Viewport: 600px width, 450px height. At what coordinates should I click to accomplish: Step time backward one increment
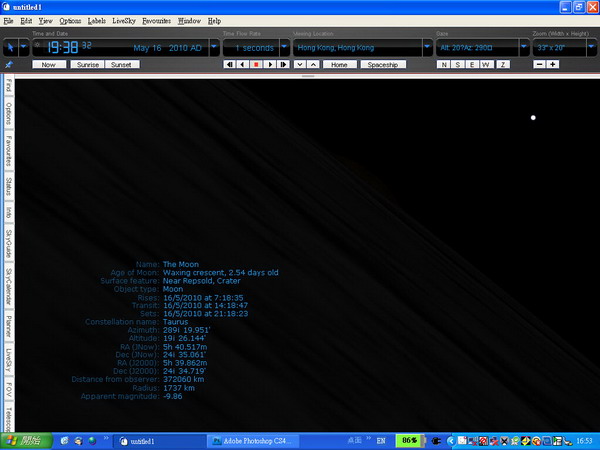pos(242,64)
